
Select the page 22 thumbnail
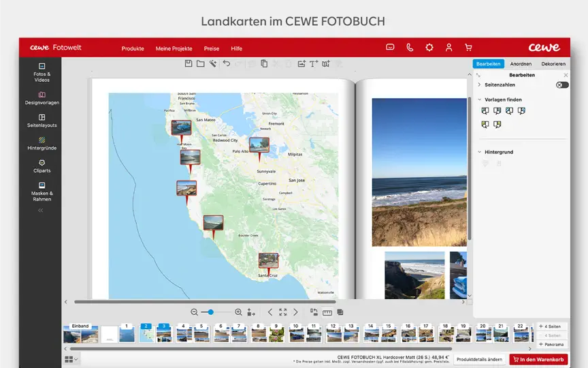point(521,333)
